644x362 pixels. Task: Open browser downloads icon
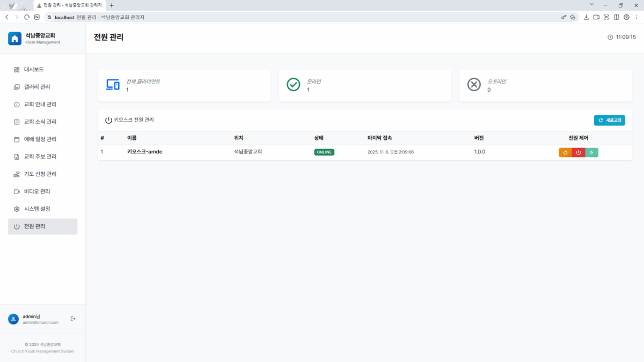pyautogui.click(x=586, y=17)
